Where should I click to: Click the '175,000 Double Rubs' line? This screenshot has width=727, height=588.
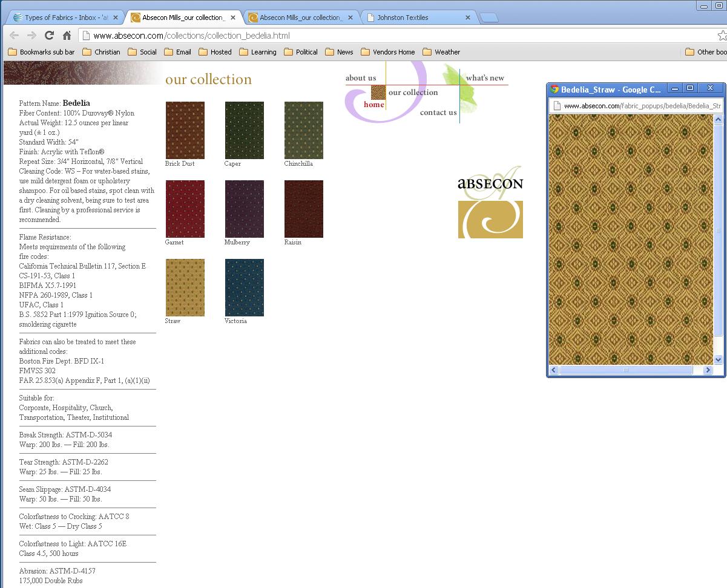(51, 581)
